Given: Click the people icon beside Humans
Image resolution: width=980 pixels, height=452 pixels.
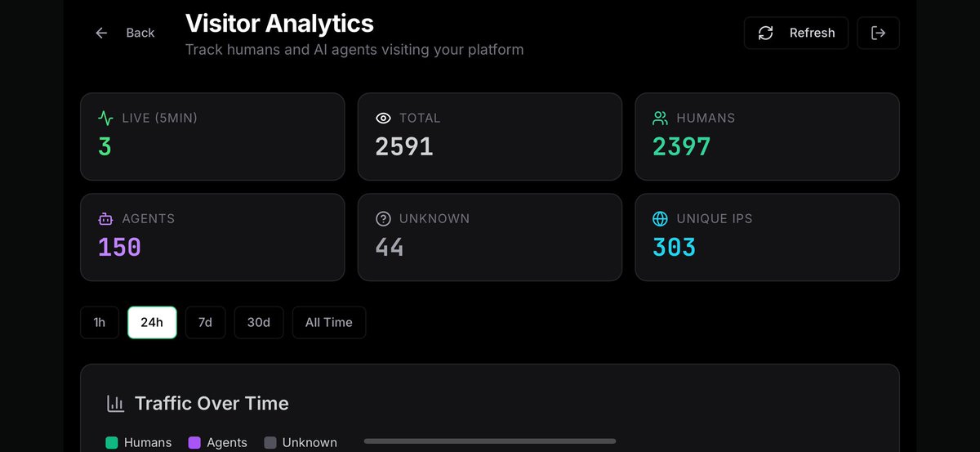Looking at the screenshot, I should click(x=660, y=118).
